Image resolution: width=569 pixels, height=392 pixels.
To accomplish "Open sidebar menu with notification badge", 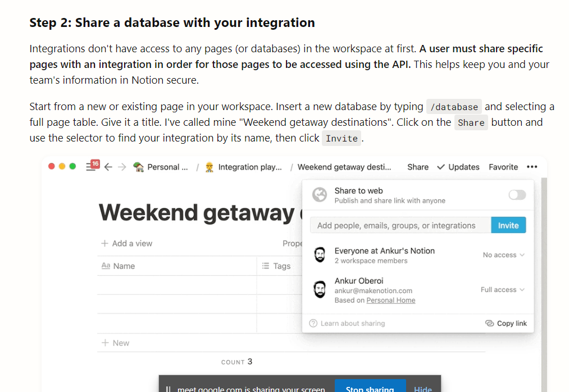I will click(93, 166).
